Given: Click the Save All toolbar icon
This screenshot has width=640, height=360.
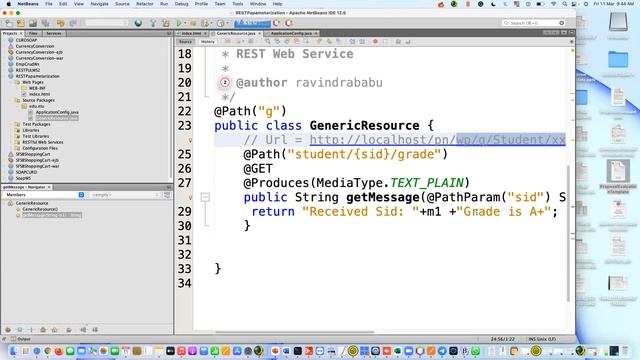Looking at the screenshot, I should pos(45,23).
